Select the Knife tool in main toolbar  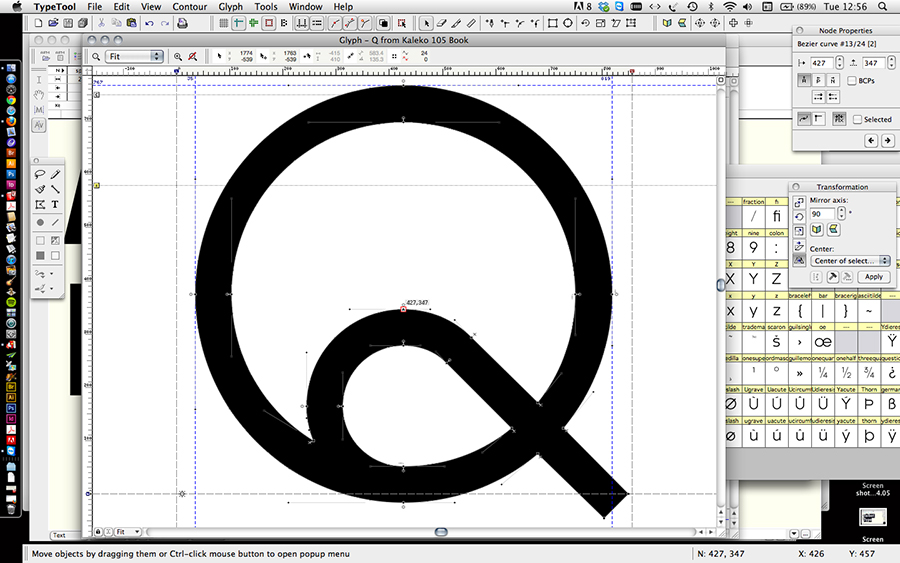point(456,23)
